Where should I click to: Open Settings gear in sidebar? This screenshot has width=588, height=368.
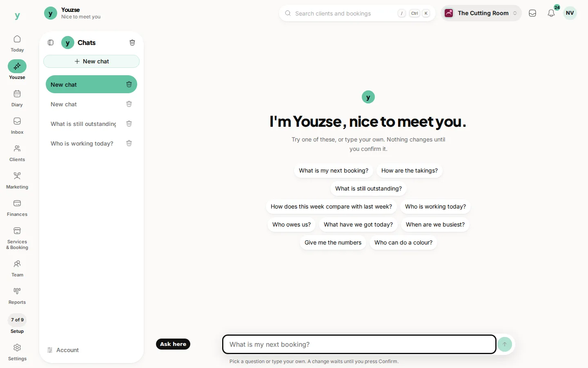click(17, 352)
